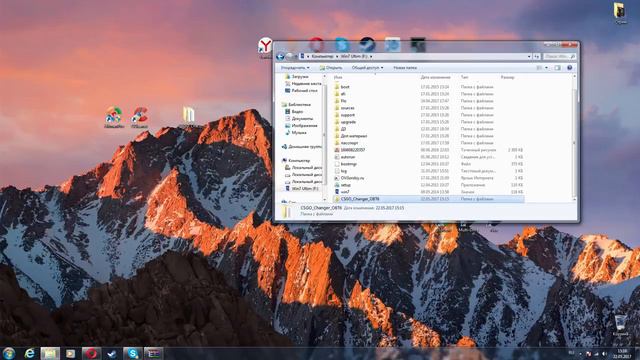The height and width of the screenshot is (360, 640).
Task: Open the Изображения library in sidebar
Action: click(x=301, y=126)
